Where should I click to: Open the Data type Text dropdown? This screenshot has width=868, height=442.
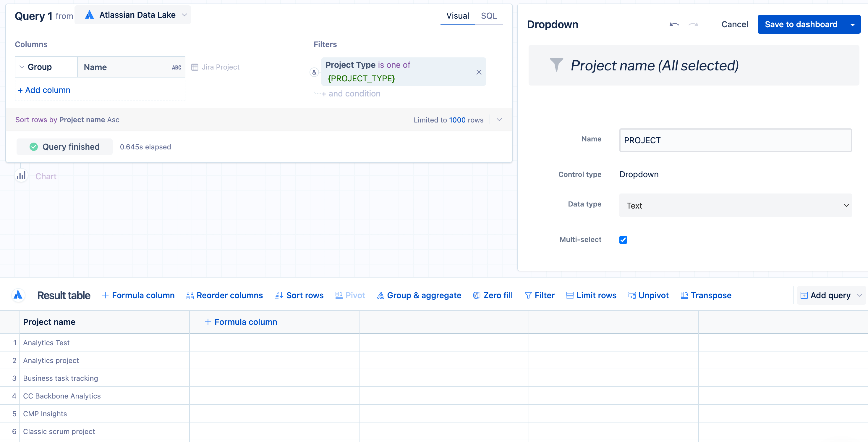(735, 205)
